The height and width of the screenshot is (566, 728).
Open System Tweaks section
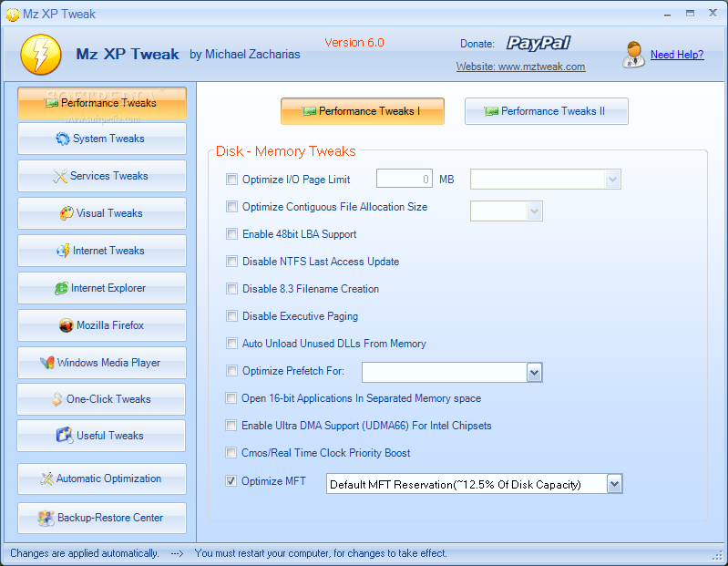[x=102, y=139]
